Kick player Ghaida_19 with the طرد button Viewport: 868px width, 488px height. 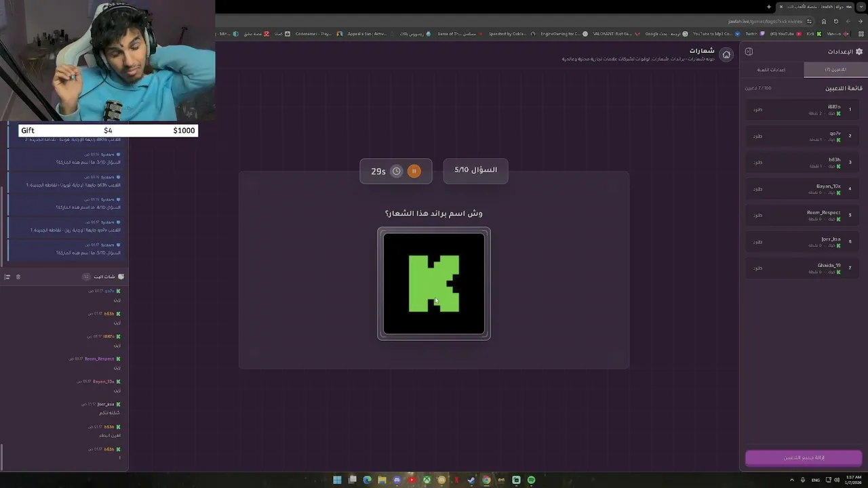pos(757,268)
